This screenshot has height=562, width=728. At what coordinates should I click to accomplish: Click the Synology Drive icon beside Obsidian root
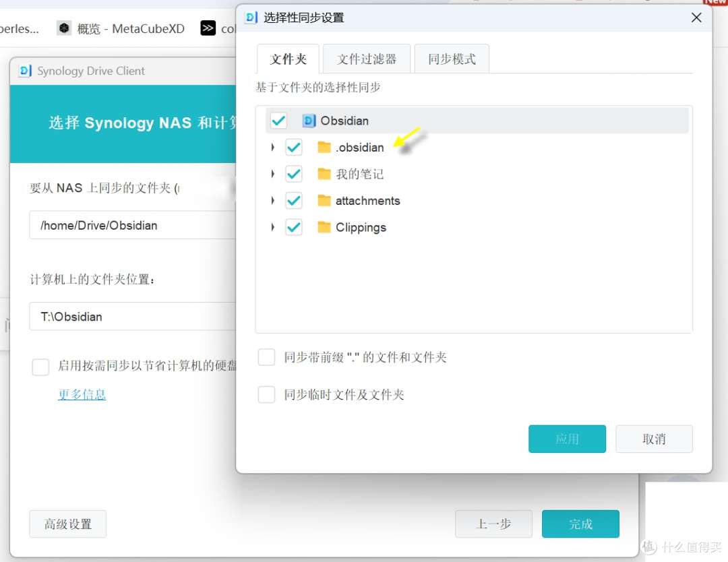click(309, 121)
